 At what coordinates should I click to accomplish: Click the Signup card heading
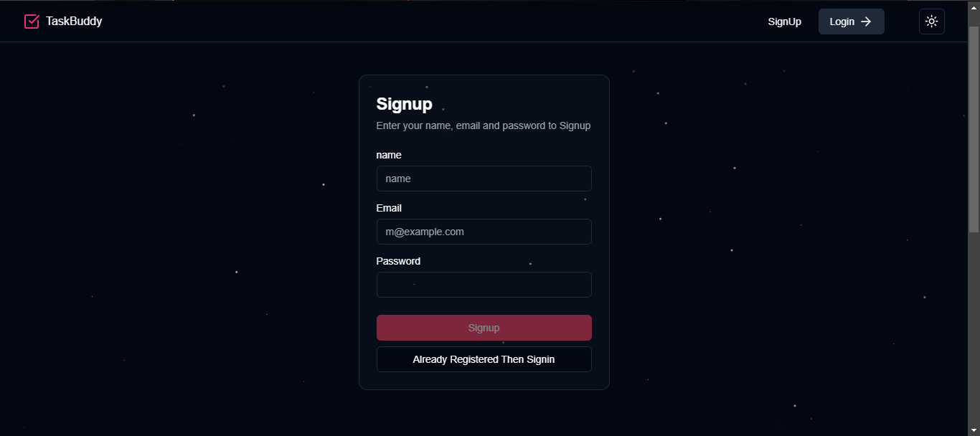404,104
